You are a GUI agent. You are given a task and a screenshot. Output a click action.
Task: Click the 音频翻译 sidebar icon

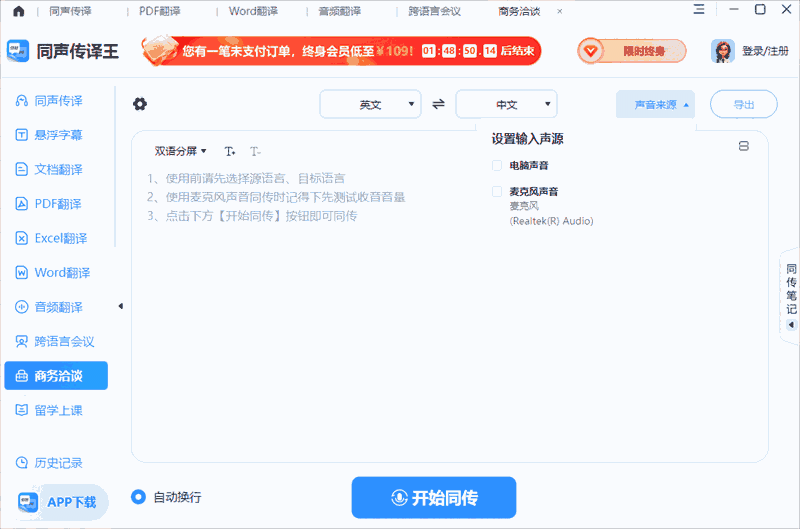point(21,307)
